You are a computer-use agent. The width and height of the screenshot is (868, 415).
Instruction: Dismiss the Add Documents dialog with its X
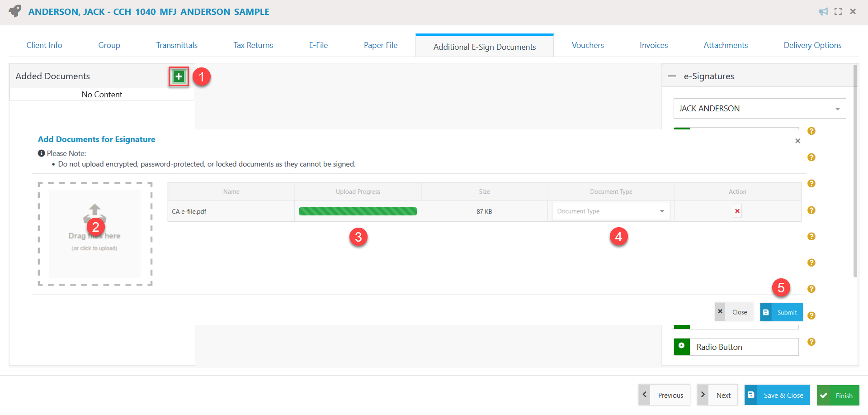(x=797, y=141)
